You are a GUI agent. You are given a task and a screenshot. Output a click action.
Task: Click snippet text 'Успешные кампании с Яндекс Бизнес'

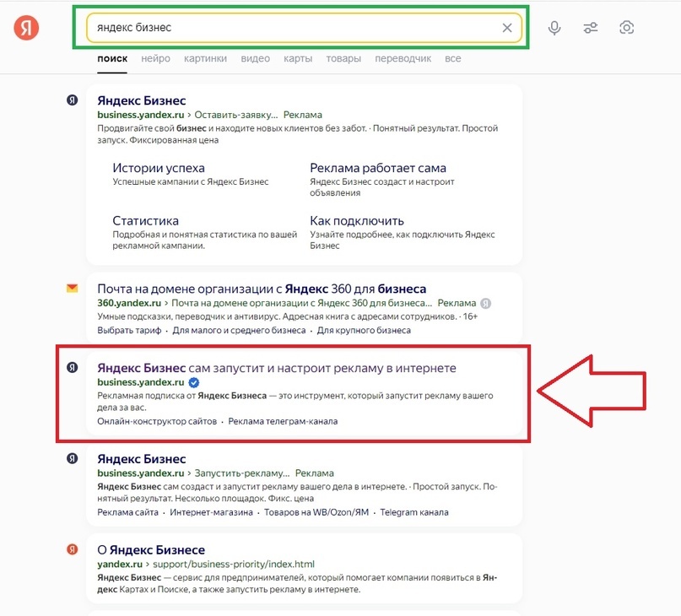191,181
